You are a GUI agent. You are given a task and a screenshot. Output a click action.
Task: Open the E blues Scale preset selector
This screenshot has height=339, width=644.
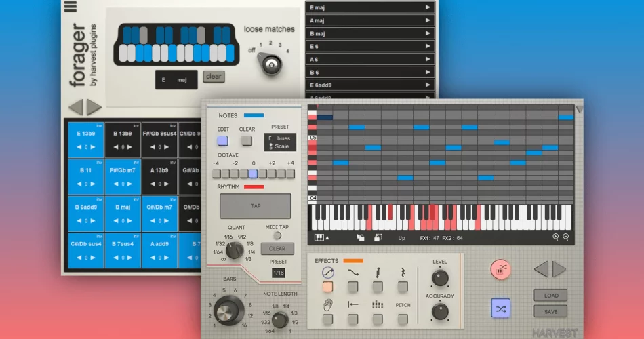[x=280, y=142]
